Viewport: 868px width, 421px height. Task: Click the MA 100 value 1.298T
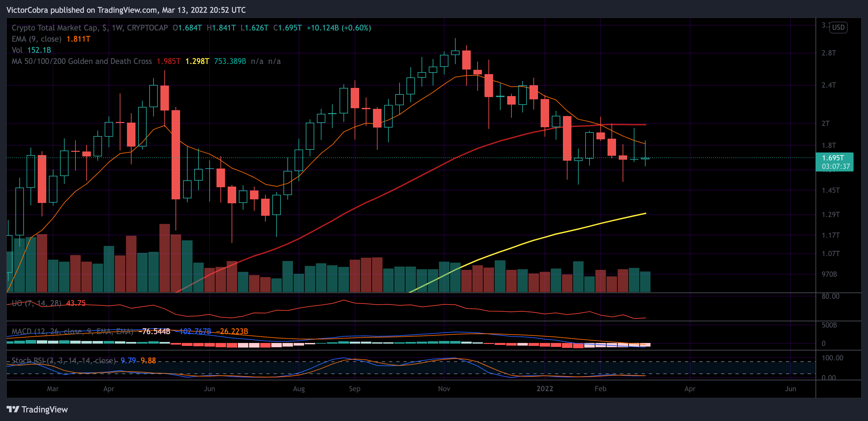point(197,61)
